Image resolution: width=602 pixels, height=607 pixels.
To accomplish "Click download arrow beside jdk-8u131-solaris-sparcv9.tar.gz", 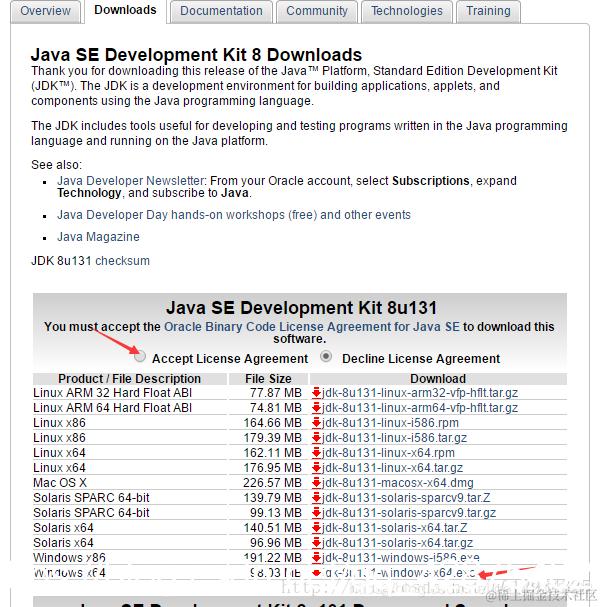I will (316, 513).
